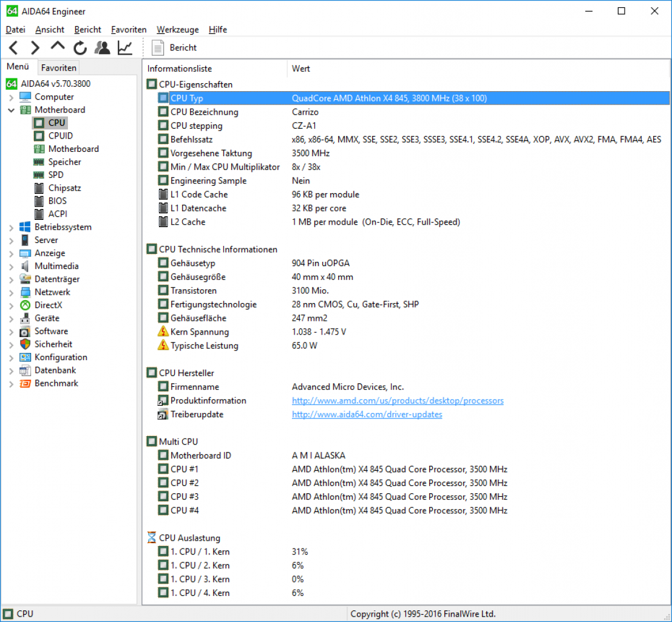Expand the Netzwerk node
Image resolution: width=672 pixels, height=622 pixels.
(x=11, y=293)
